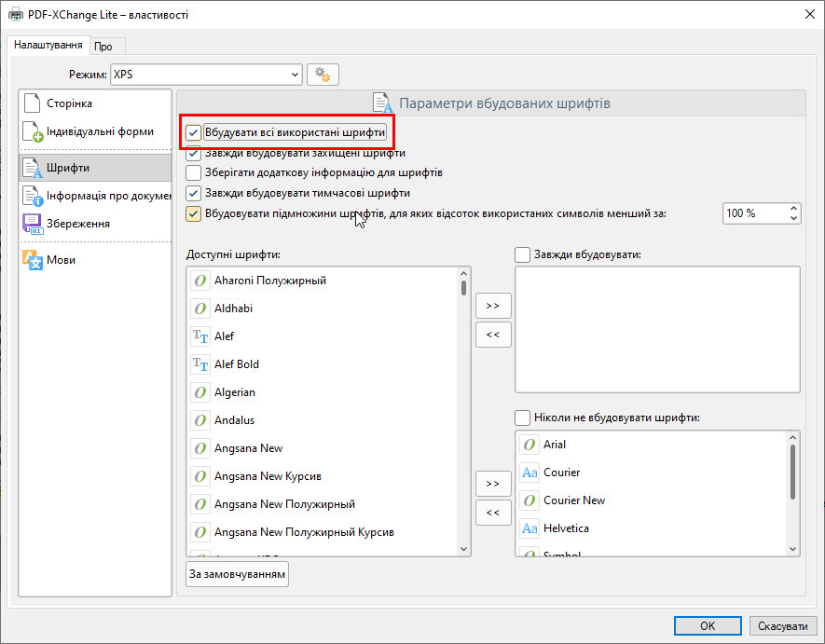The image size is (825, 644).
Task: Click the Alef TrueType icon
Action: click(x=200, y=336)
